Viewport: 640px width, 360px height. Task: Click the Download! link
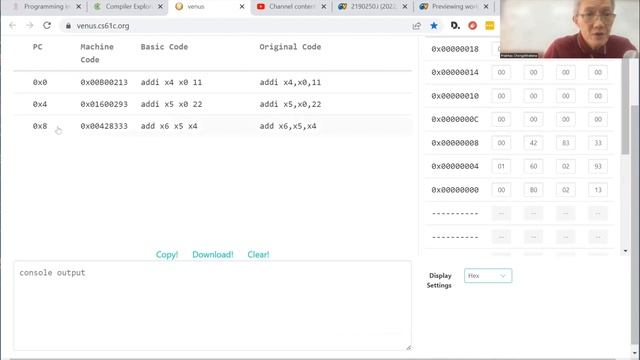tap(213, 254)
